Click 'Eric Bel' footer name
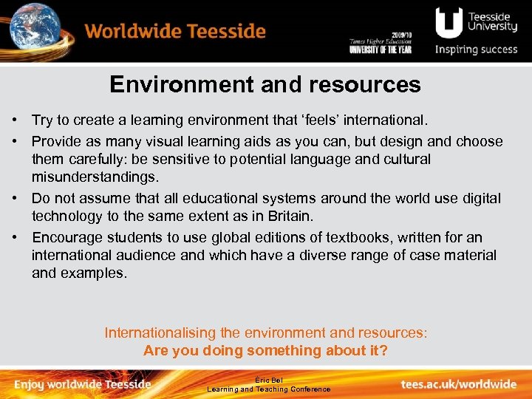This screenshot has height=399, width=532. pyautogui.click(x=269, y=380)
